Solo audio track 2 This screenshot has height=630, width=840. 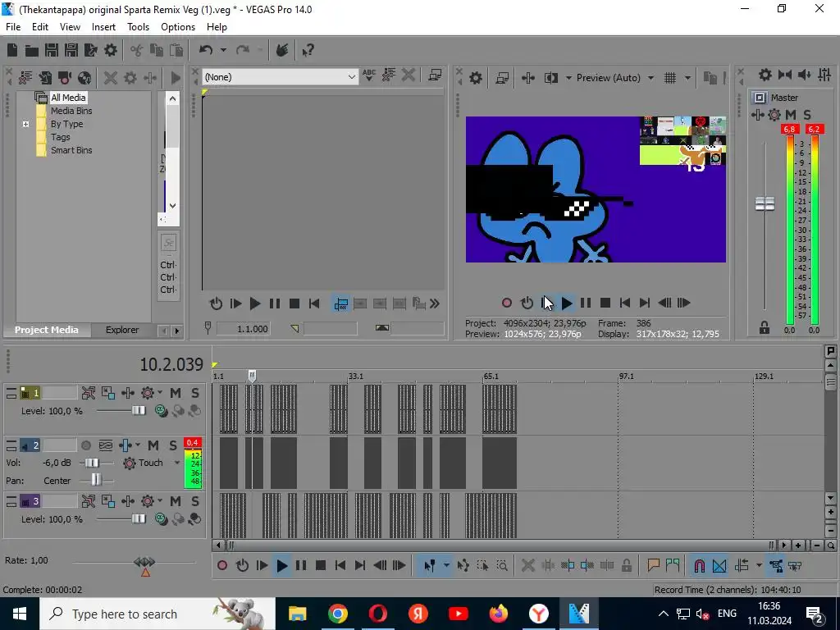pyautogui.click(x=173, y=445)
